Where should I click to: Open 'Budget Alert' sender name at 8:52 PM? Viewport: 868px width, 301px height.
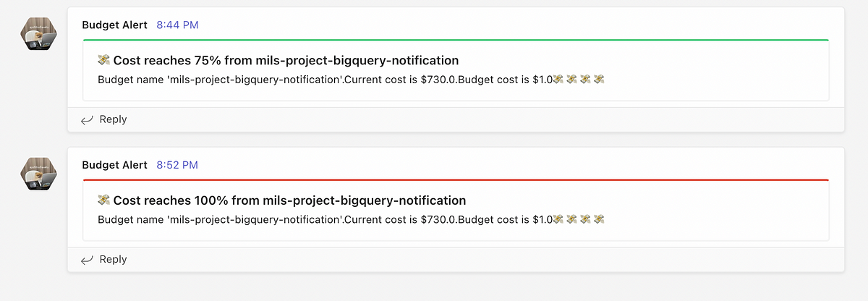point(114,165)
